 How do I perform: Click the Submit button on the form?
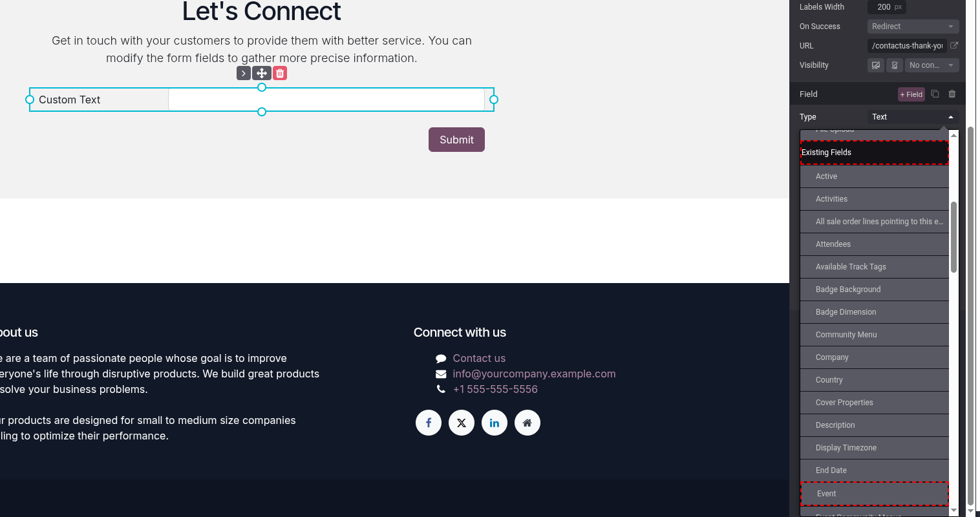456,140
